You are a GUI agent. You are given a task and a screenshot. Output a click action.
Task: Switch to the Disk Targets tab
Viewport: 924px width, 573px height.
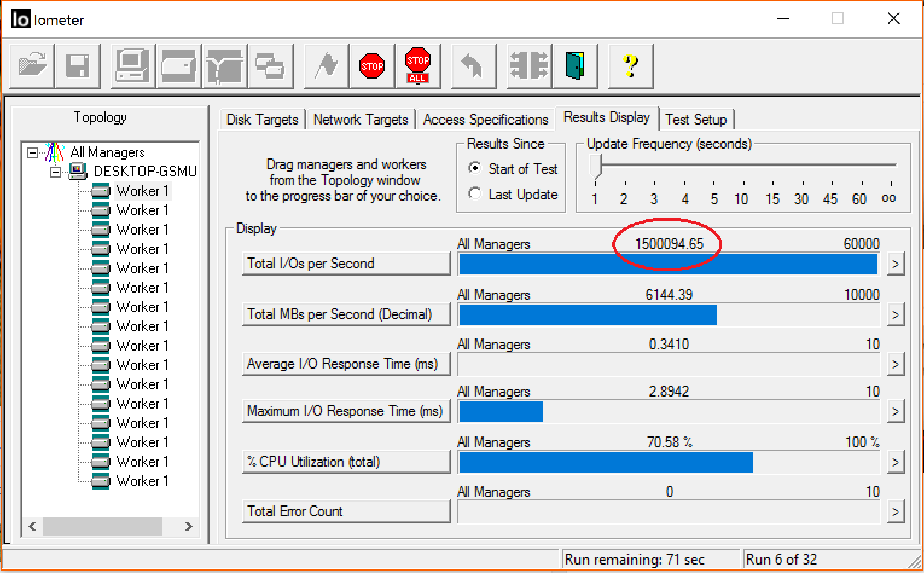click(x=262, y=120)
